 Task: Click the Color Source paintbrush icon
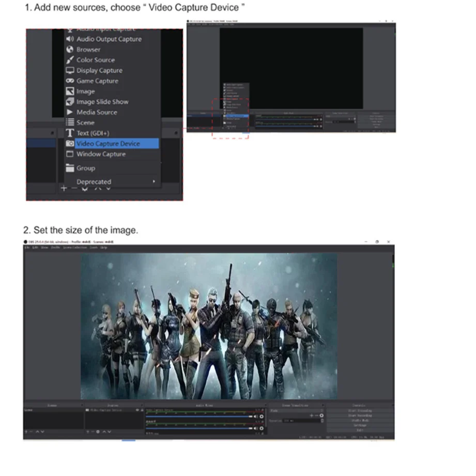point(70,60)
